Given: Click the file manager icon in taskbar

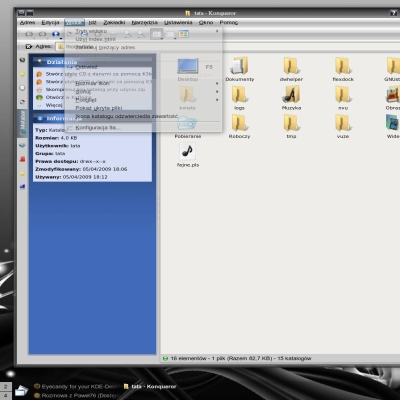Looking at the screenshot, I should tap(21, 390).
